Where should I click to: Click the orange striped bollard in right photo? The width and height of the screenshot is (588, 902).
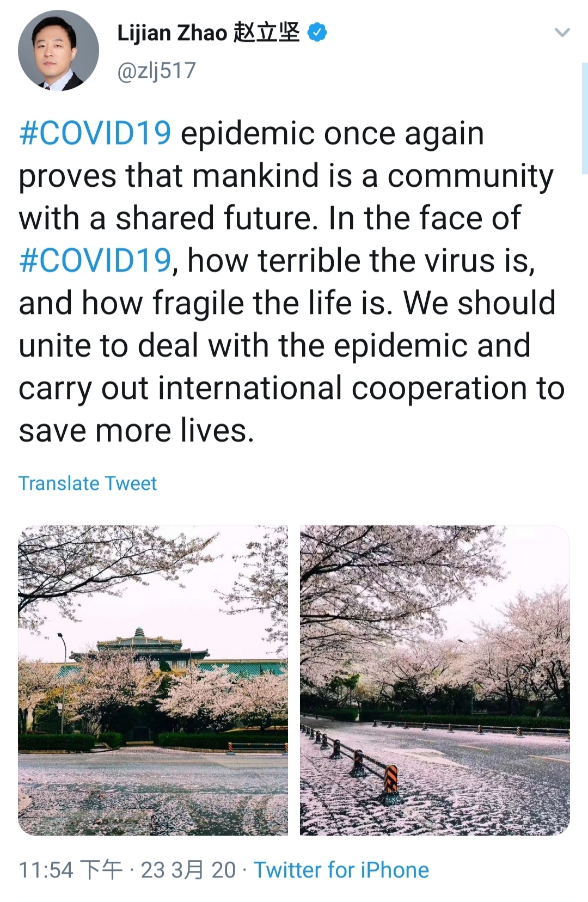(391, 780)
